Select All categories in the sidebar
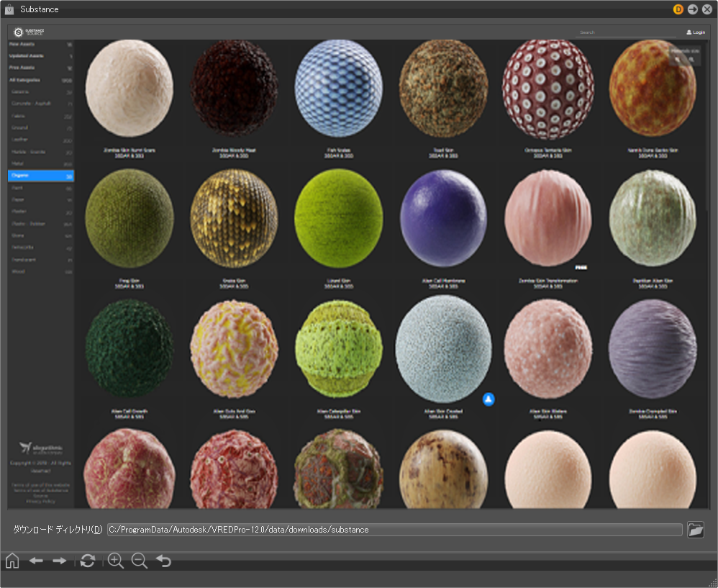 (x=41, y=80)
